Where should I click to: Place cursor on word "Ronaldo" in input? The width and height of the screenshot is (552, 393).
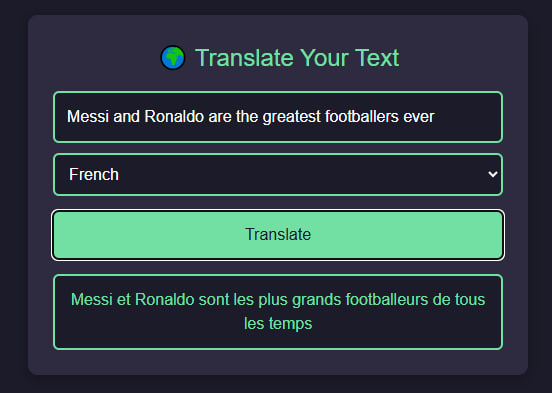174,117
